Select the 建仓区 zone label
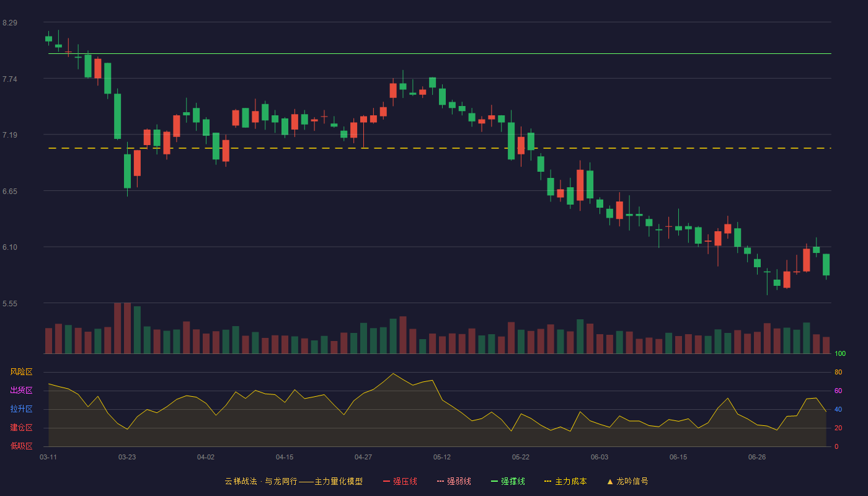Viewport: 868px width, 496px height. [x=21, y=428]
